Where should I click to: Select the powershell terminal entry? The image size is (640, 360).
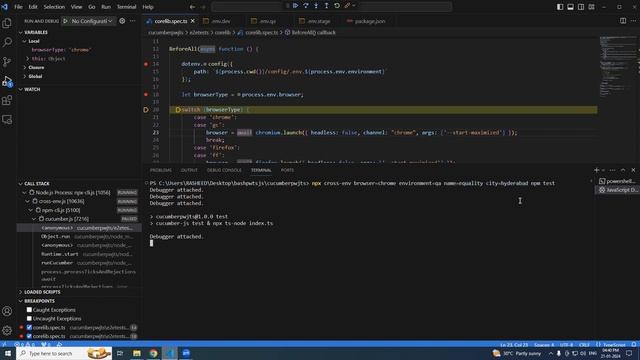[617, 181]
